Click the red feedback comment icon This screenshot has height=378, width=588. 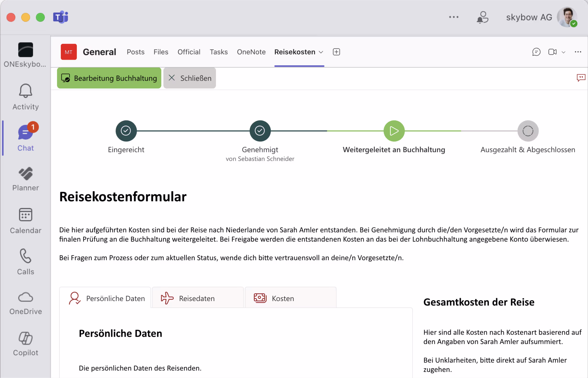pyautogui.click(x=581, y=78)
